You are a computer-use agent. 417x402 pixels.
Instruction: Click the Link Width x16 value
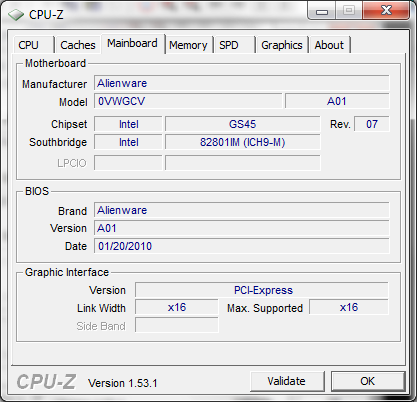(177, 307)
